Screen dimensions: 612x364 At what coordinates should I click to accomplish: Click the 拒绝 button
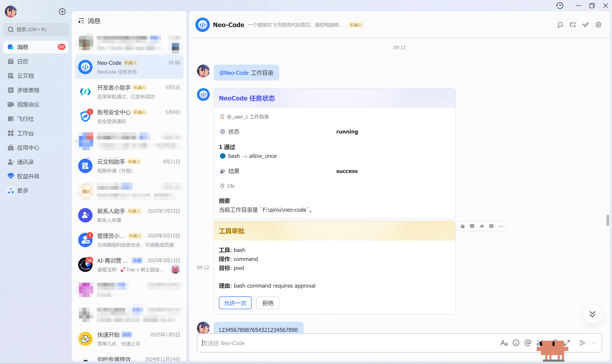click(268, 303)
